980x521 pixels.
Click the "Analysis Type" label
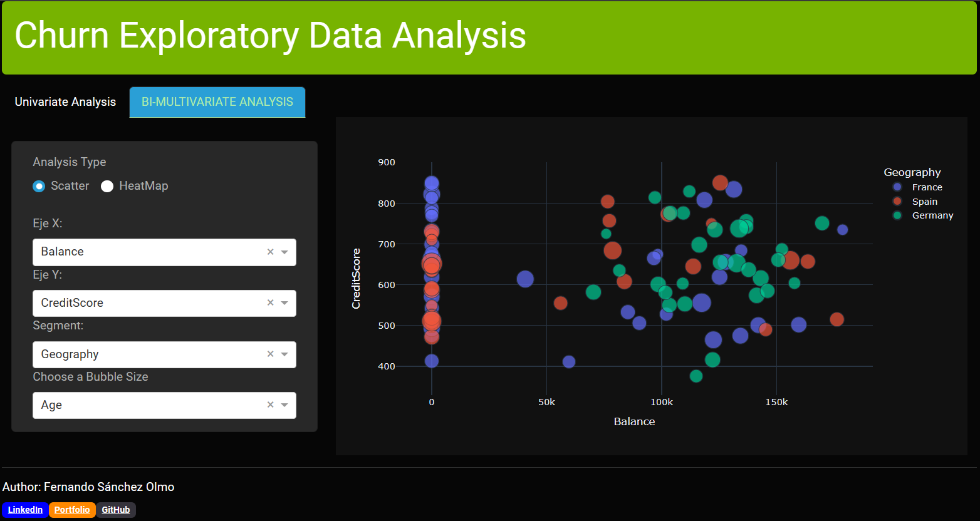[x=70, y=162]
